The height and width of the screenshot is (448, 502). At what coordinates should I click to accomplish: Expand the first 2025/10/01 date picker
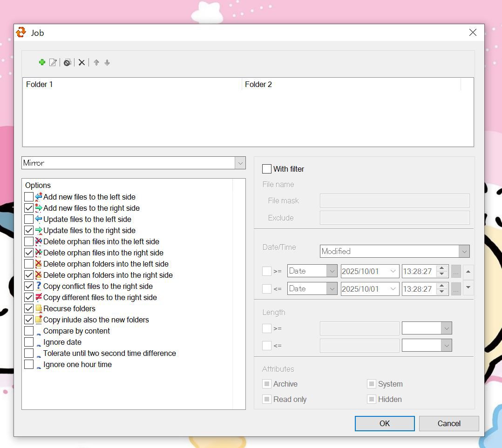393,271
